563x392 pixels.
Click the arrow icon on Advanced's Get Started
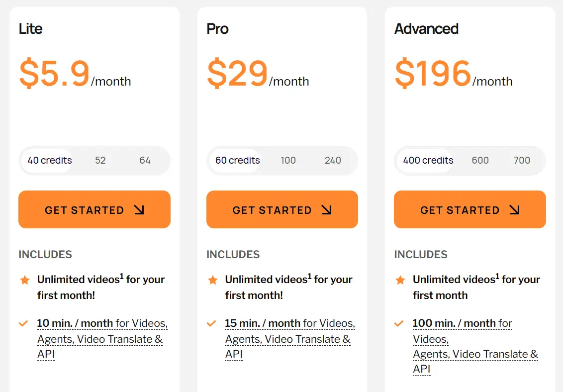coord(515,210)
